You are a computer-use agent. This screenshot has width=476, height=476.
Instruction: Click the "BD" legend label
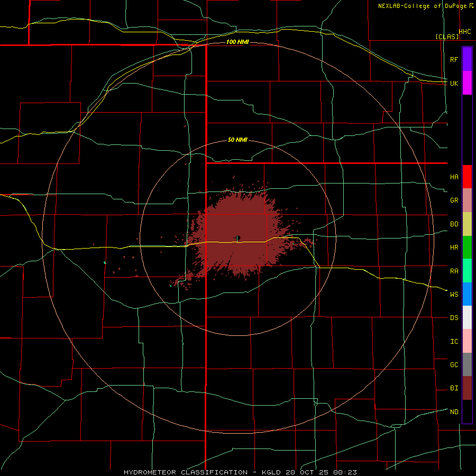[454, 224]
